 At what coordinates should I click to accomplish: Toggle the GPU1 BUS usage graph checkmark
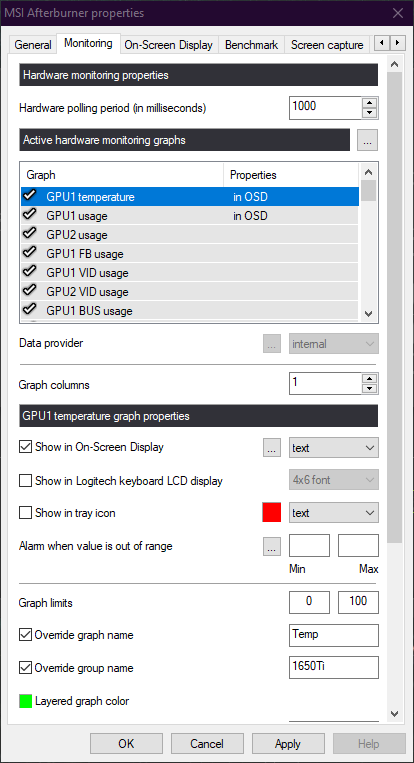(30, 310)
